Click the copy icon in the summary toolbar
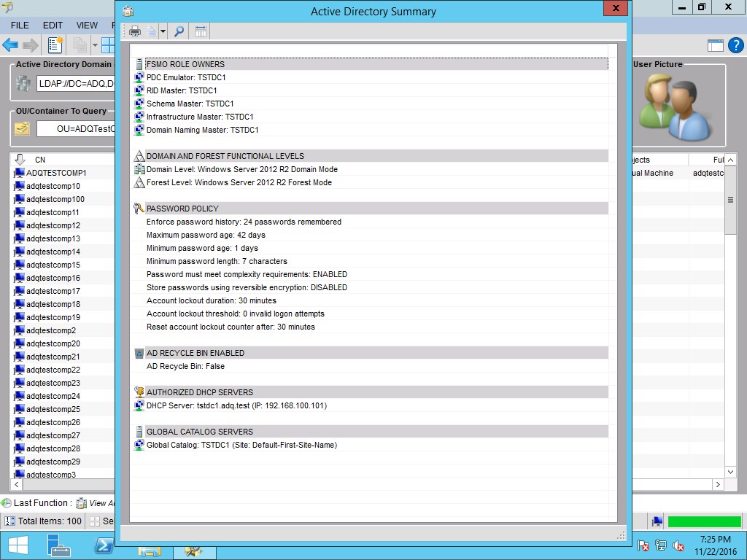 151,32
